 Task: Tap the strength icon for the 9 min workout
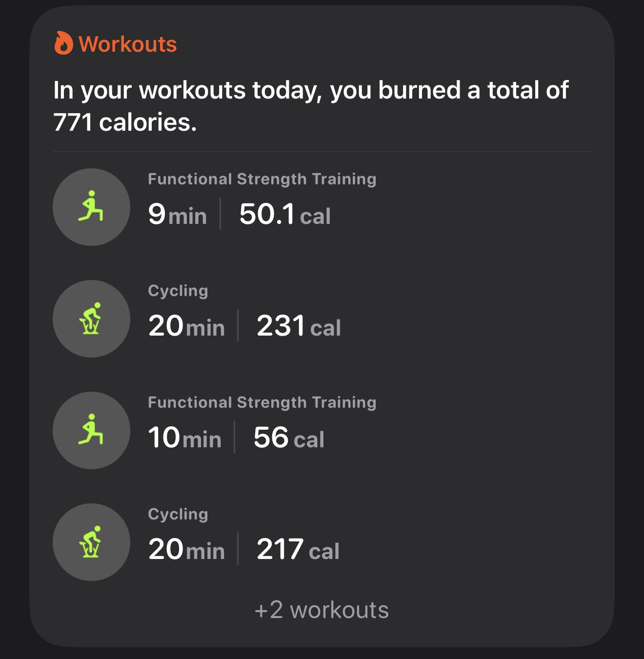pos(91,207)
